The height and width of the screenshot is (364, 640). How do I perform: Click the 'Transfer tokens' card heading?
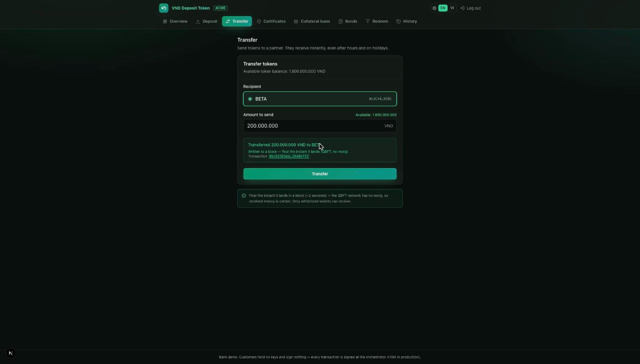[260, 64]
